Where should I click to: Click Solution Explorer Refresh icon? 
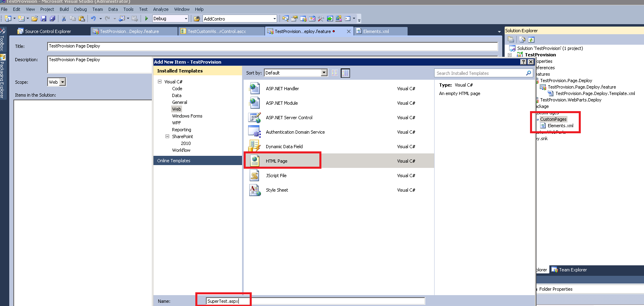531,39
